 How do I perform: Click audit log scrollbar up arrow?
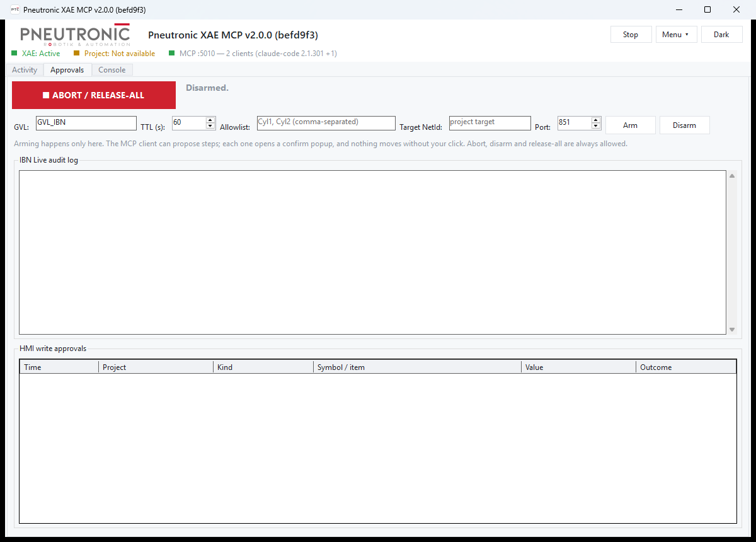[x=732, y=176]
